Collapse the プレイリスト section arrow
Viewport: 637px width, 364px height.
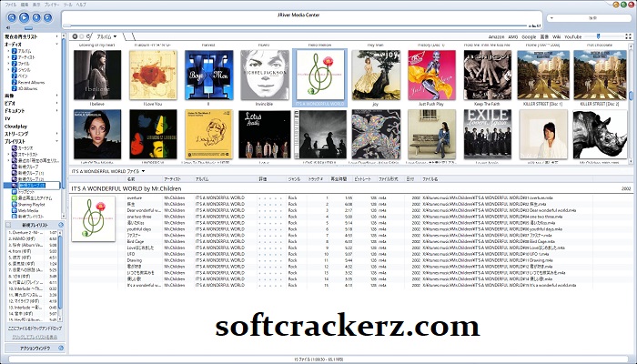click(56, 141)
